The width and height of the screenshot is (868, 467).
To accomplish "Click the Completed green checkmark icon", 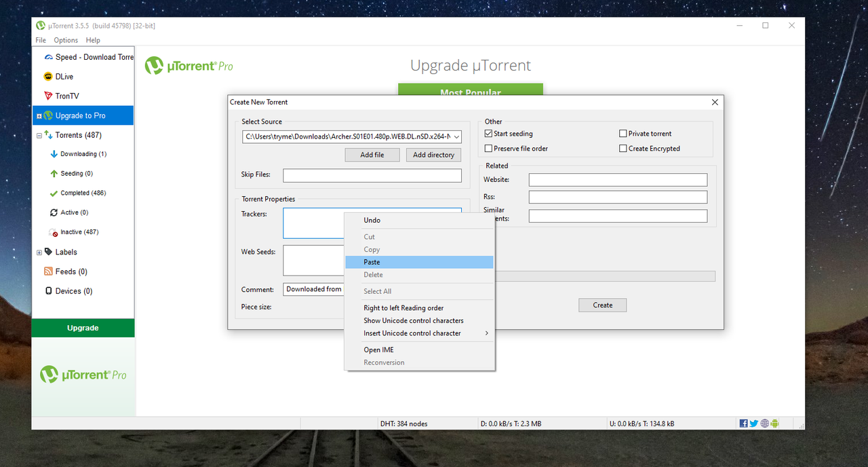I will pos(54,193).
